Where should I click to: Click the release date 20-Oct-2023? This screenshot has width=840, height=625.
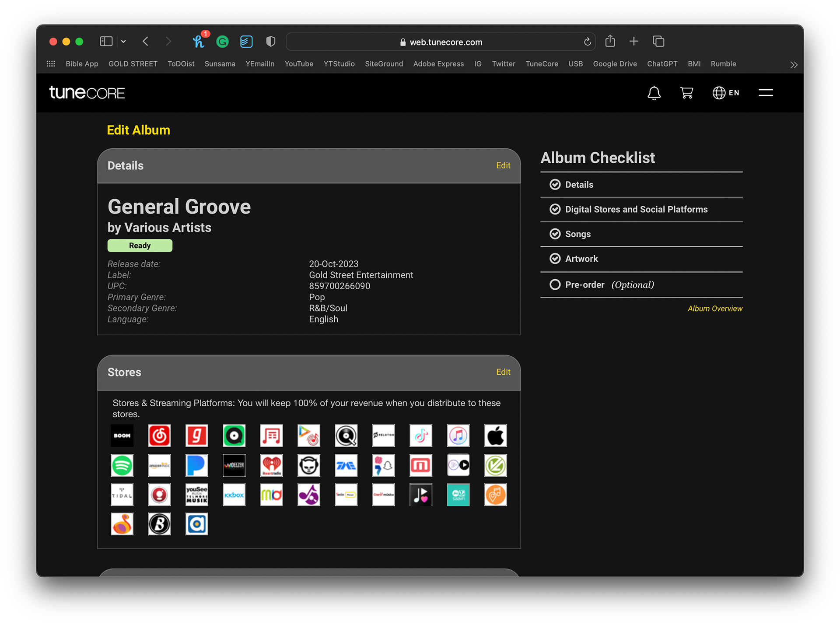click(334, 264)
